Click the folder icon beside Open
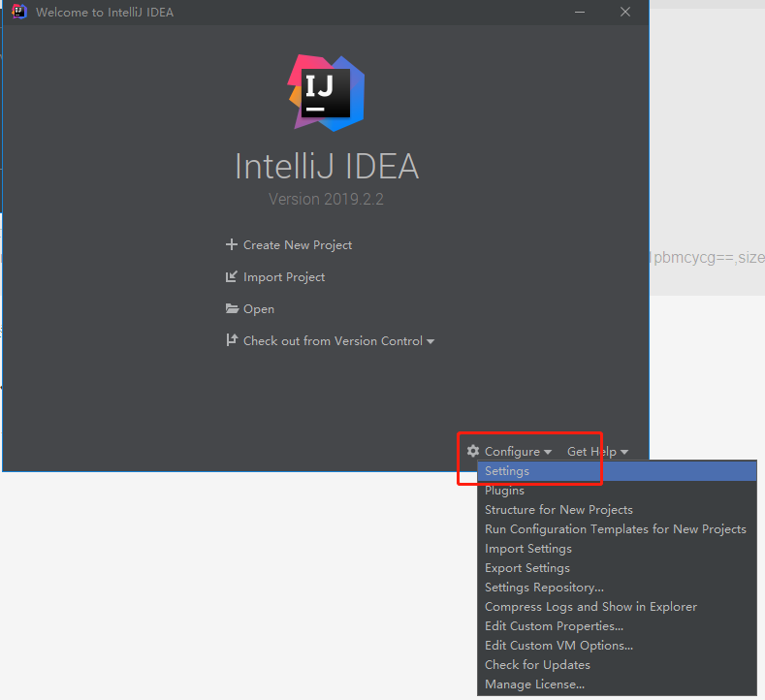This screenshot has width=765, height=700. pos(232,308)
